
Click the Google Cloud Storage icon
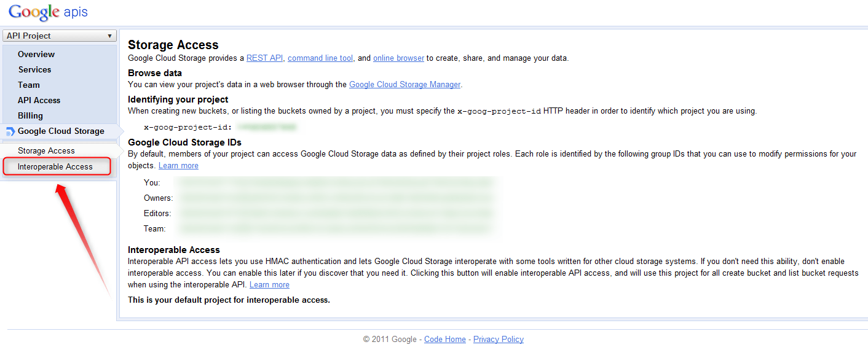tap(10, 131)
